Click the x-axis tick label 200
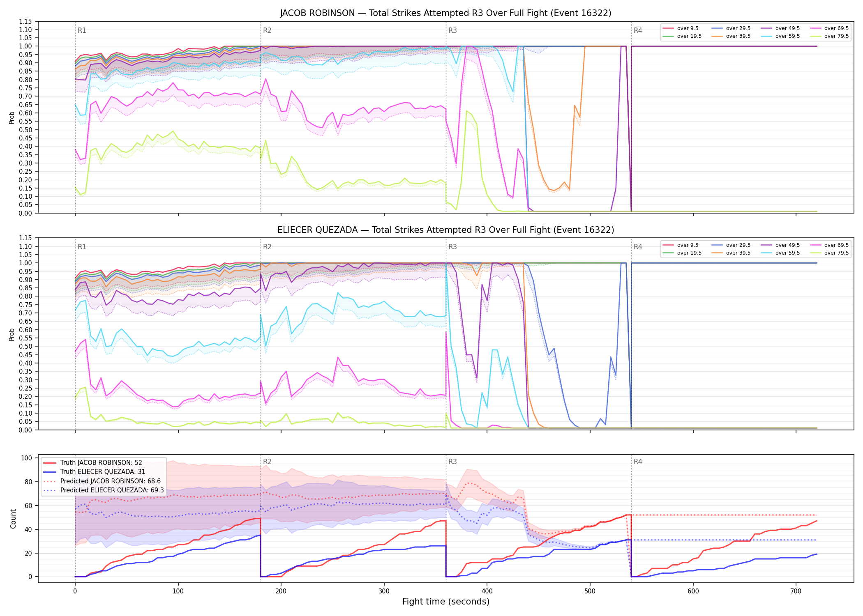 pyautogui.click(x=281, y=591)
